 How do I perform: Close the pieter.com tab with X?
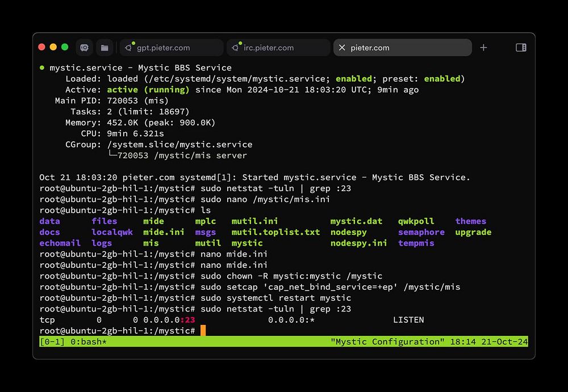point(341,48)
